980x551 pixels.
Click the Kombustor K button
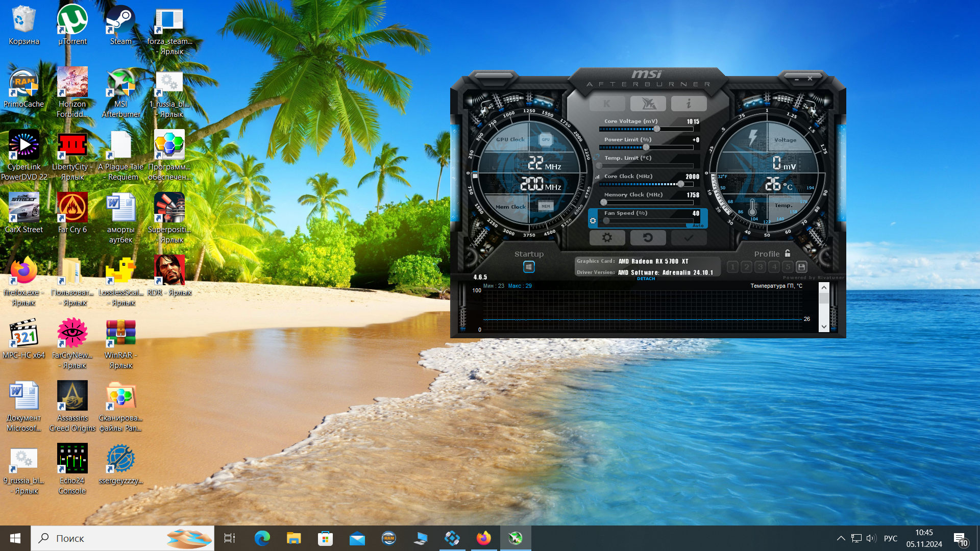[x=607, y=104]
